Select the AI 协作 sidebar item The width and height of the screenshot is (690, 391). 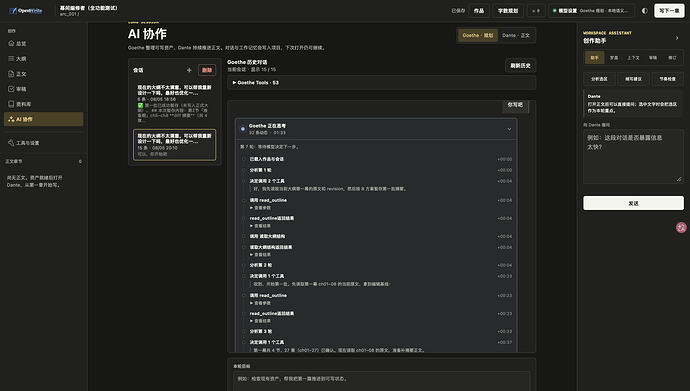tap(44, 119)
